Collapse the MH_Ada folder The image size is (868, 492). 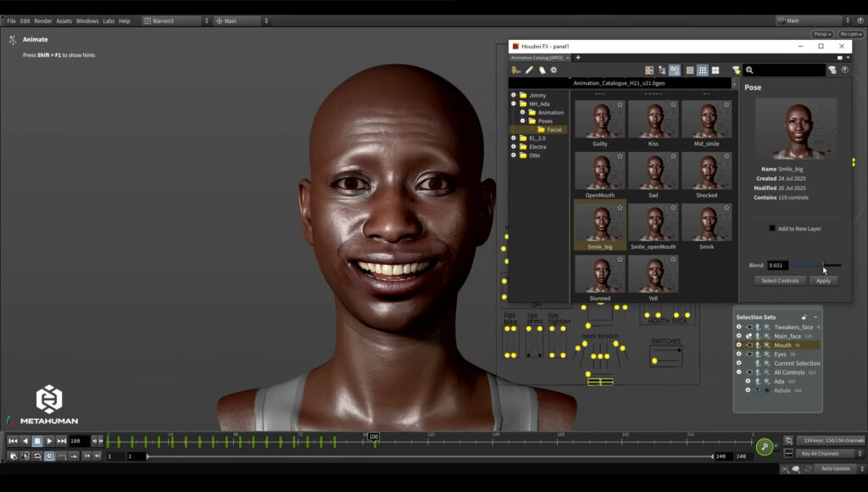click(514, 103)
